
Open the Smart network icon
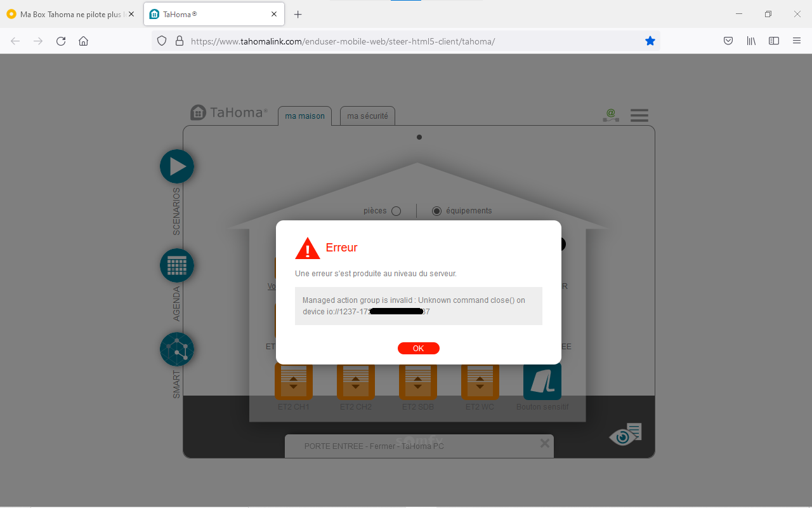pos(177,349)
